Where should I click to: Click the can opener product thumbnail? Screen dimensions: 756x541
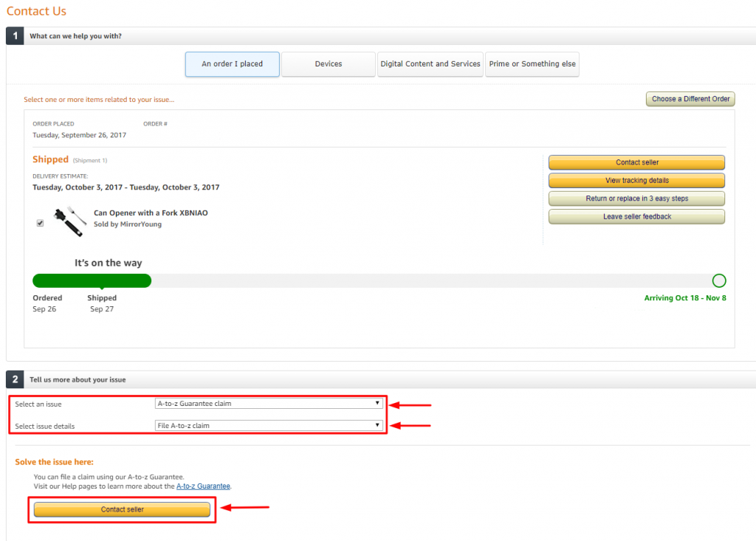69,221
